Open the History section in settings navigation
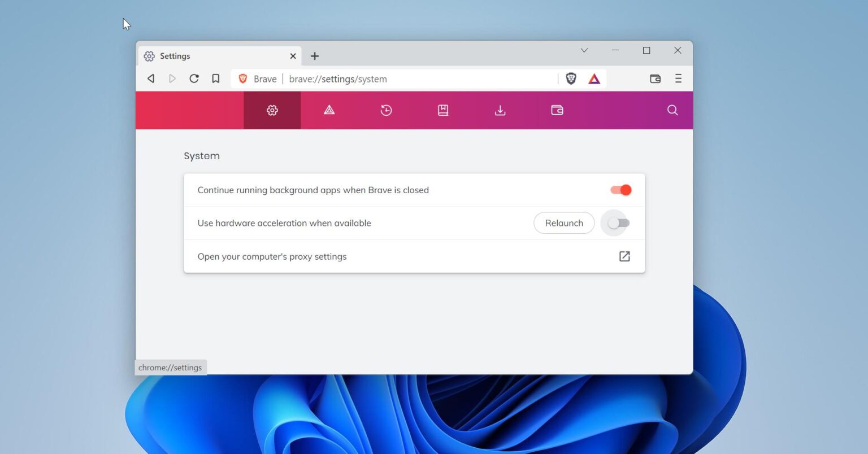 tap(386, 110)
